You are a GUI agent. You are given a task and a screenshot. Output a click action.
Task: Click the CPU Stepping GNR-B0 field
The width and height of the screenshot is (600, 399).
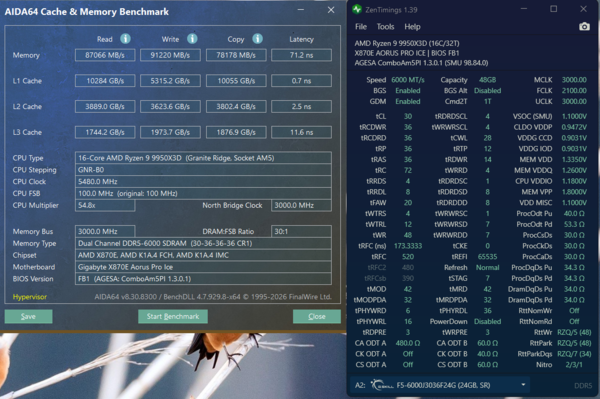point(203,170)
